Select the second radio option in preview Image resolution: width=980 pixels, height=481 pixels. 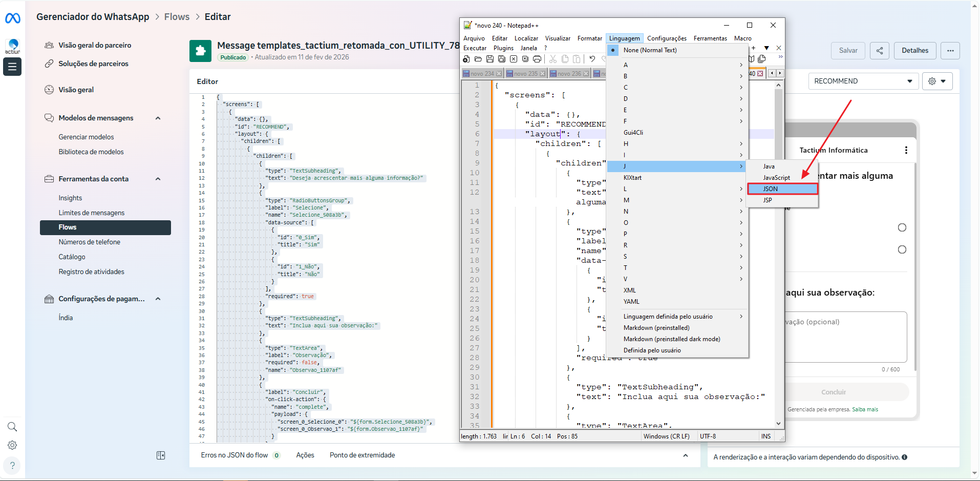[x=902, y=249]
